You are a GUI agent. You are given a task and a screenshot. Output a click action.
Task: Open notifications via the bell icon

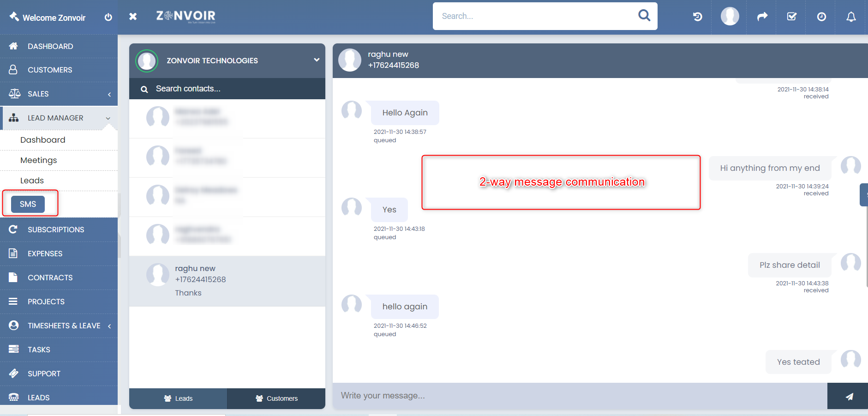click(x=851, y=17)
